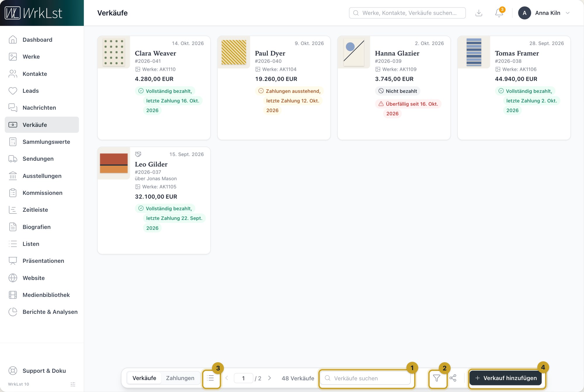This screenshot has width=584, height=392.
Task: Open Ausstellungen section
Action: pyautogui.click(x=42, y=176)
